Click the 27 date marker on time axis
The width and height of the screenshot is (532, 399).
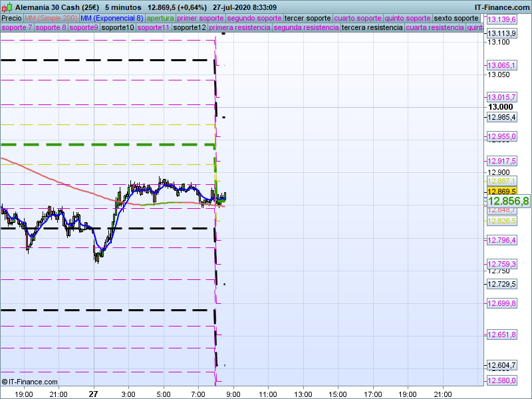point(94,394)
